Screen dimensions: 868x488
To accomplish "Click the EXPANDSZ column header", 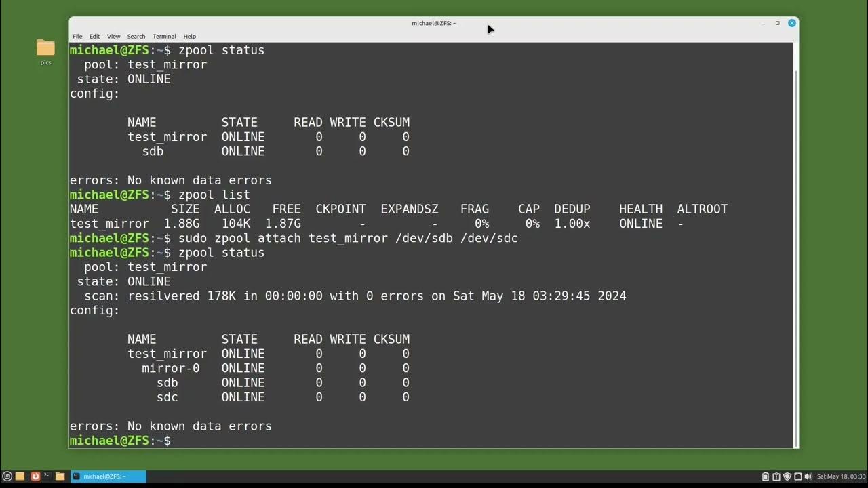I will pyautogui.click(x=410, y=209).
